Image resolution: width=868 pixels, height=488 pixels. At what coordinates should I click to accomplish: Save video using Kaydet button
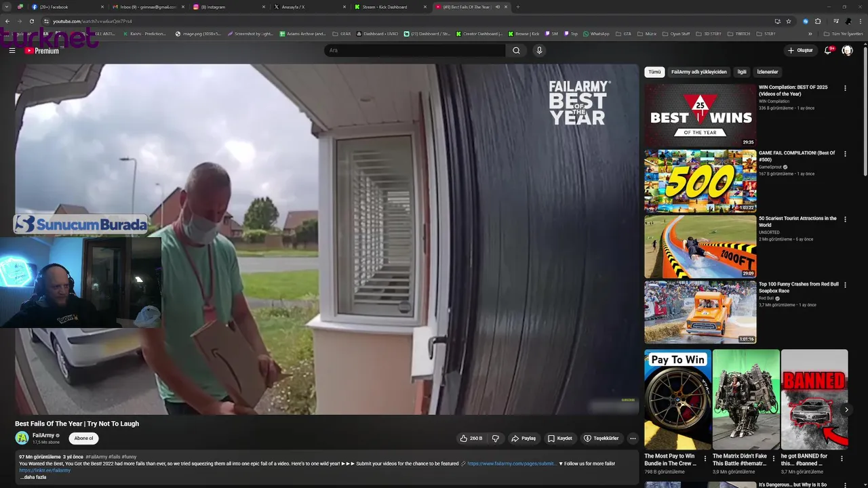click(560, 439)
